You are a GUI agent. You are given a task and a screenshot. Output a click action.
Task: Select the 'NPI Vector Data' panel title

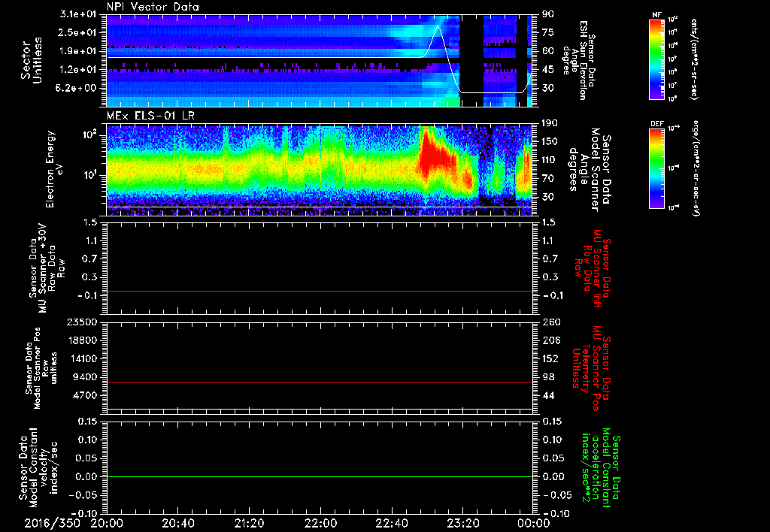pyautogui.click(x=153, y=7)
